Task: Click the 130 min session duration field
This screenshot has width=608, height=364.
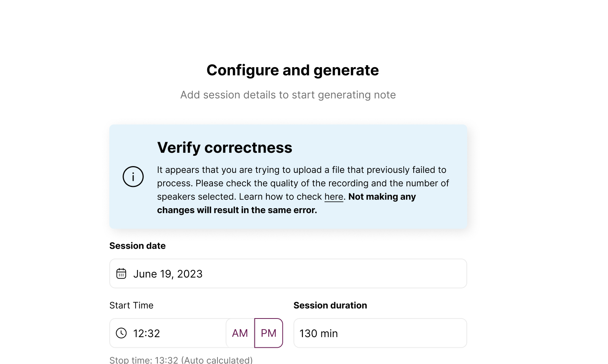Action: (x=380, y=333)
